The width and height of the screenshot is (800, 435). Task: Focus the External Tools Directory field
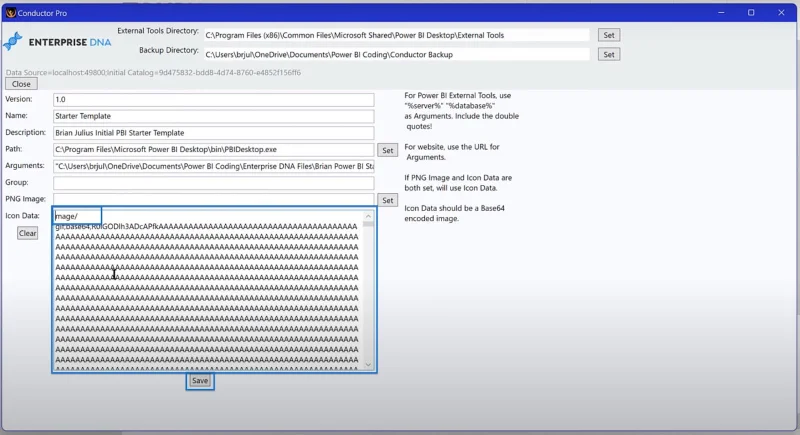(396, 35)
